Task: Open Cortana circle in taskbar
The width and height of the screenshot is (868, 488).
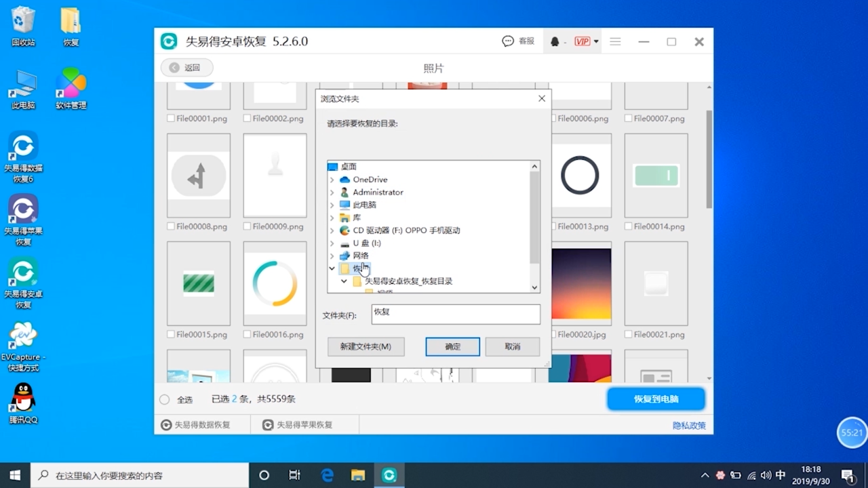Action: 264,475
